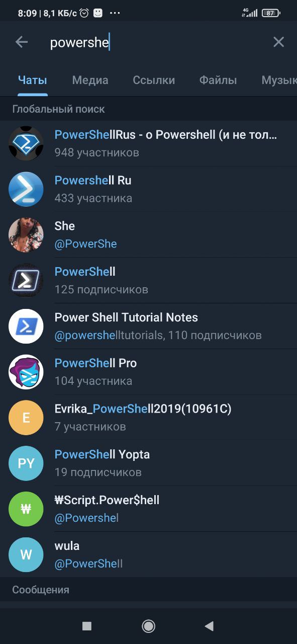The image size is (297, 644).
Task: Open Power Shell Tutorial Notes avatar
Action: [x=26, y=327]
